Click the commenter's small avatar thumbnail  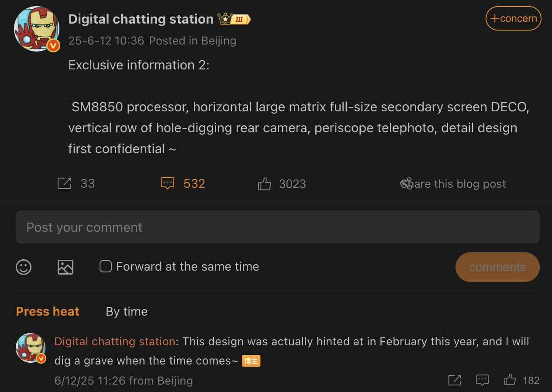coord(31,348)
